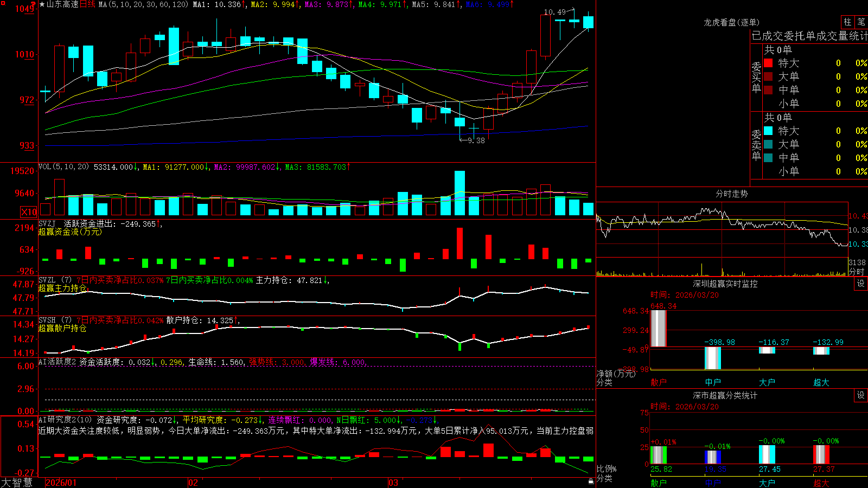Click the SVSH (7) indicator name
868x488 pixels.
(x=55, y=320)
